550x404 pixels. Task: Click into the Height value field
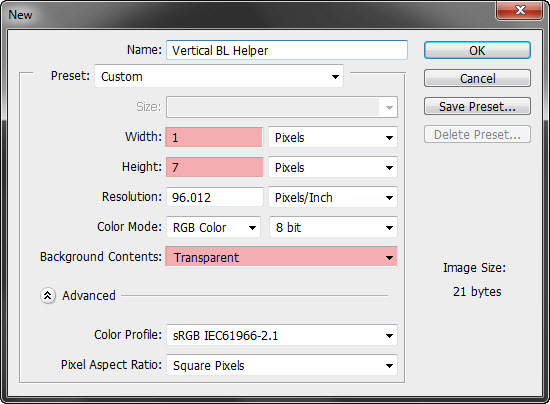pyautogui.click(x=214, y=167)
